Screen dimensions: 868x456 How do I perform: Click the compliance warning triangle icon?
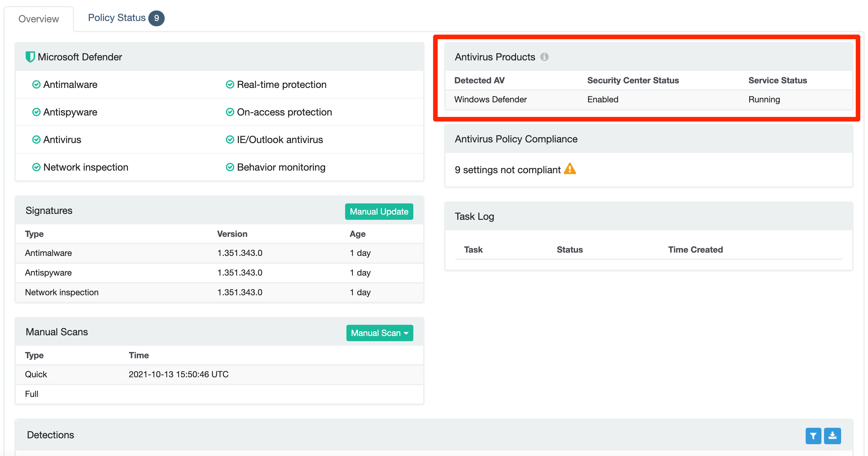coord(570,169)
